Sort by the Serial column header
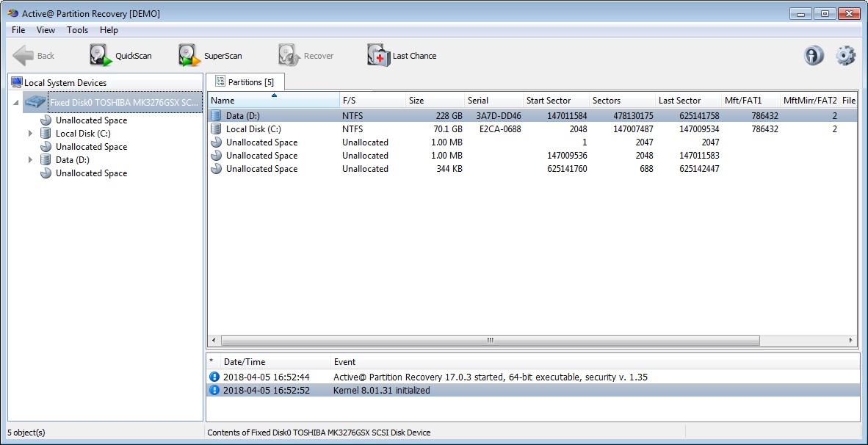This screenshot has width=868, height=445. pos(493,100)
